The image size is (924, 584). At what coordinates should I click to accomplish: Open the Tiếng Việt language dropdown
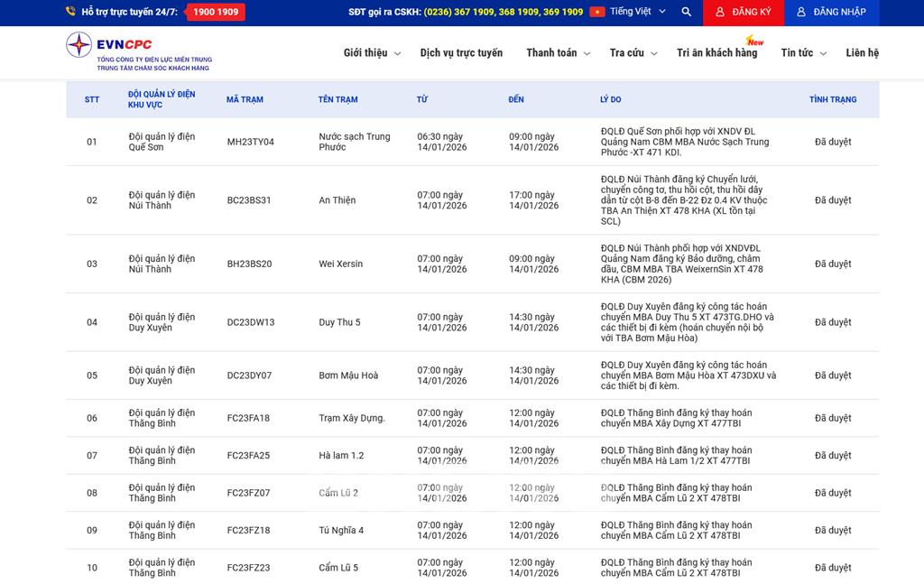(x=637, y=12)
